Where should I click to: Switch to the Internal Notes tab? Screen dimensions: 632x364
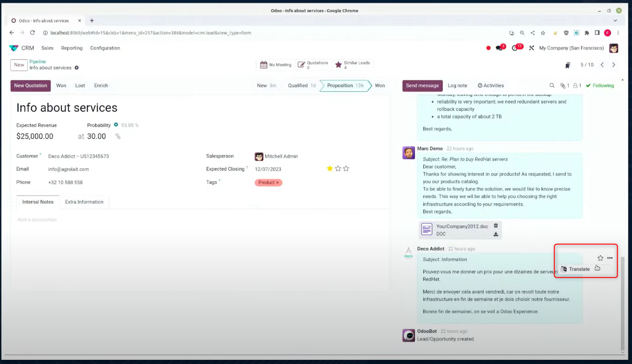click(38, 202)
